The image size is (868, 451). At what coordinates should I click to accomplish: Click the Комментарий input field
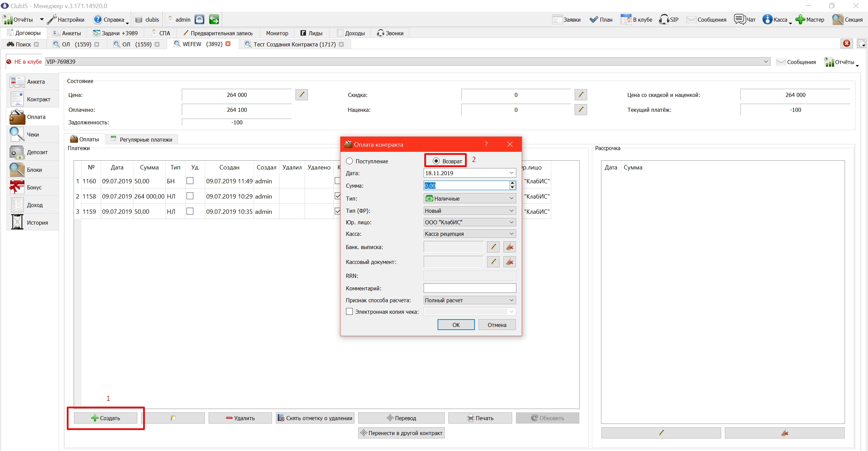click(x=470, y=288)
